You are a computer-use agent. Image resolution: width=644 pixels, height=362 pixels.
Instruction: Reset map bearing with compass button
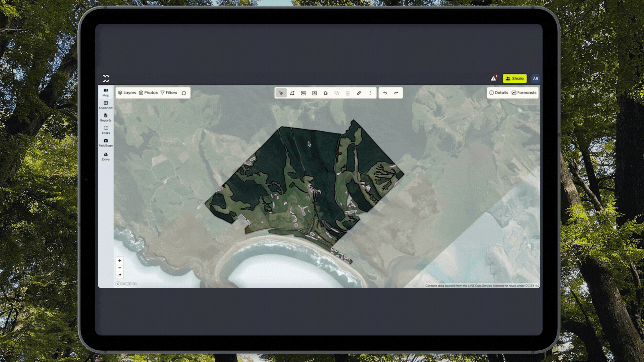[x=120, y=275]
